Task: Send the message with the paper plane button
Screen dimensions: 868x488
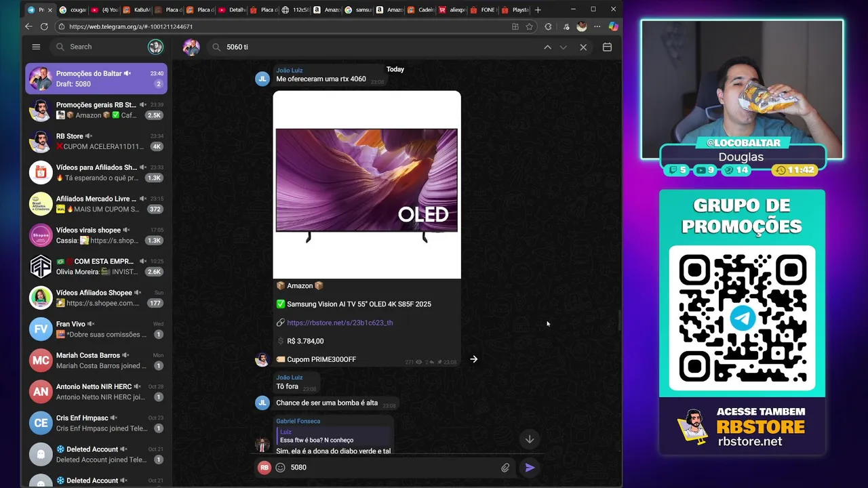Action: [x=530, y=467]
